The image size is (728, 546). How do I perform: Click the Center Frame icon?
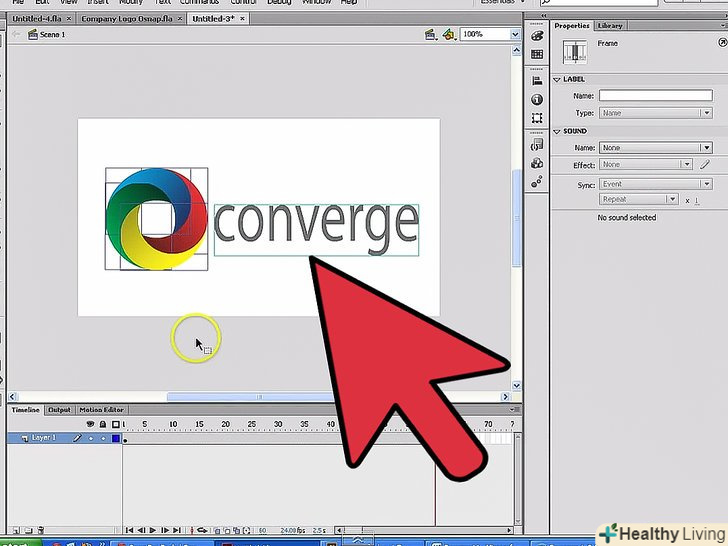pyautogui.click(x=192, y=530)
